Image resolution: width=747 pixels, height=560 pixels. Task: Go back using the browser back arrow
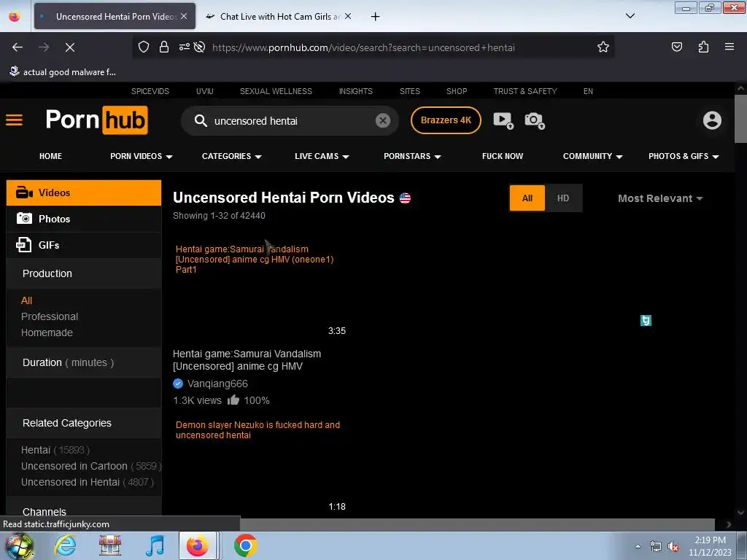coord(18,47)
